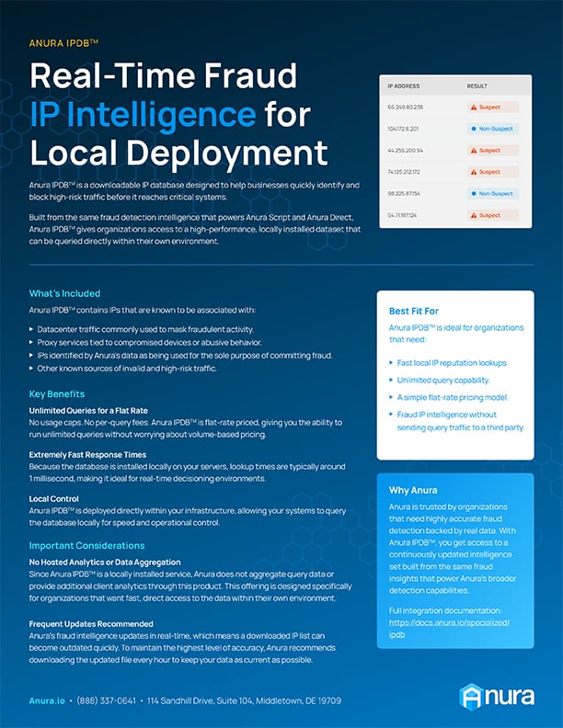Click the 'Fraud IP intelligence without' bullet
Viewport: 563px width, 728px height.
click(x=456, y=421)
